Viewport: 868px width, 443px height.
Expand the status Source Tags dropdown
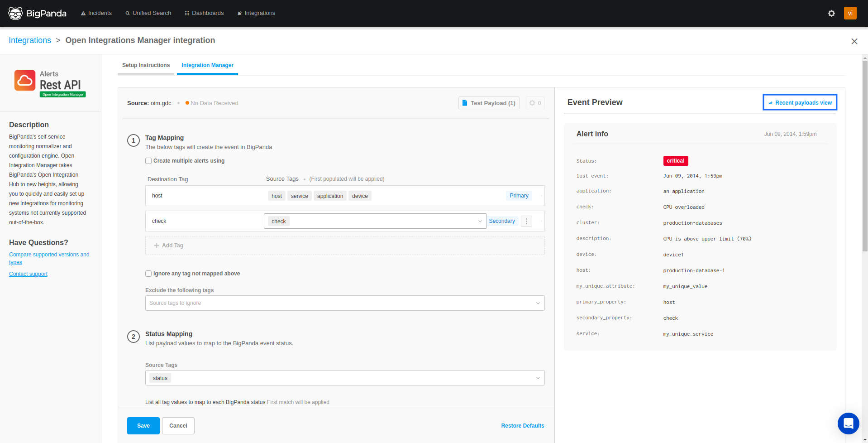(x=538, y=378)
